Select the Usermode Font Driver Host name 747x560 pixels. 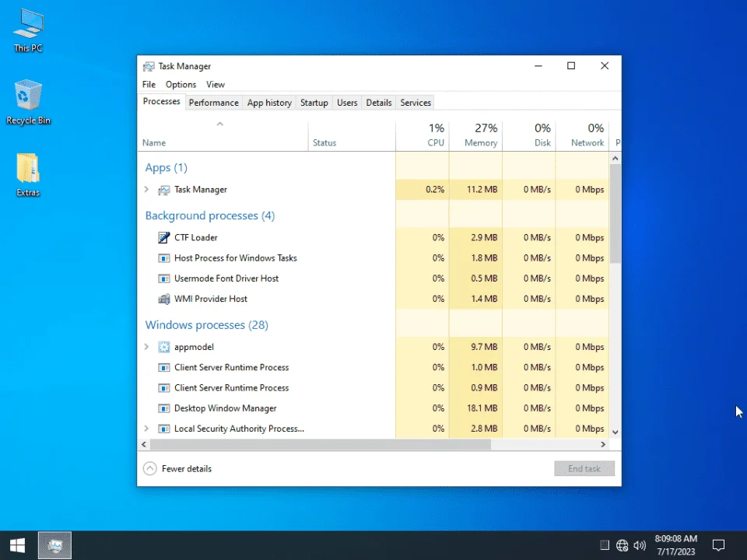(226, 278)
